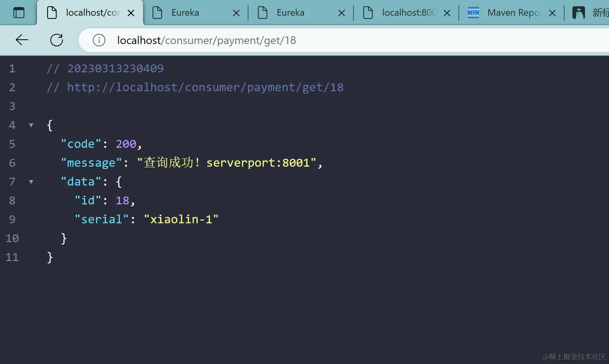Click the message value with serverport:8001
Viewport: 609px width, 364px height.
(x=226, y=162)
